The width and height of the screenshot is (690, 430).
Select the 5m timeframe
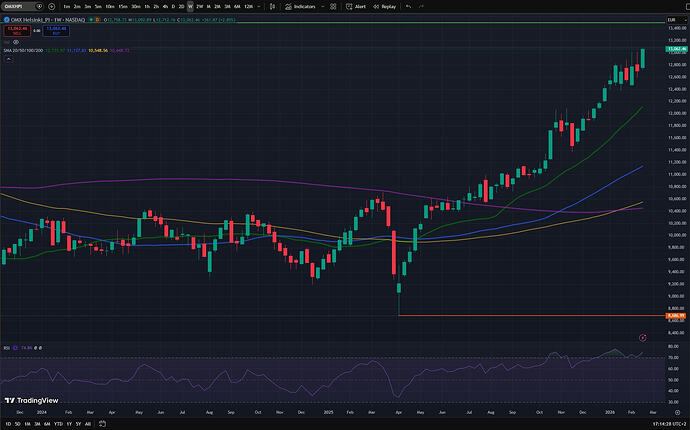(98, 7)
